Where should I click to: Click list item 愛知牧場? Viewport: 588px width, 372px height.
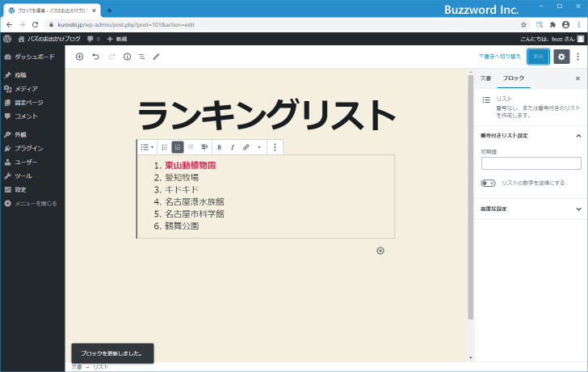tap(182, 178)
